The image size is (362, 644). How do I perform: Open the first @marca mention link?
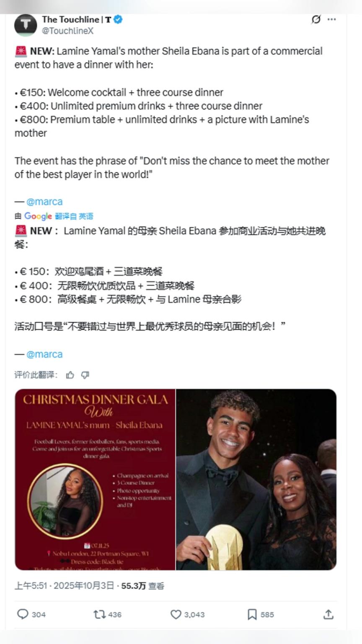pyautogui.click(x=44, y=202)
